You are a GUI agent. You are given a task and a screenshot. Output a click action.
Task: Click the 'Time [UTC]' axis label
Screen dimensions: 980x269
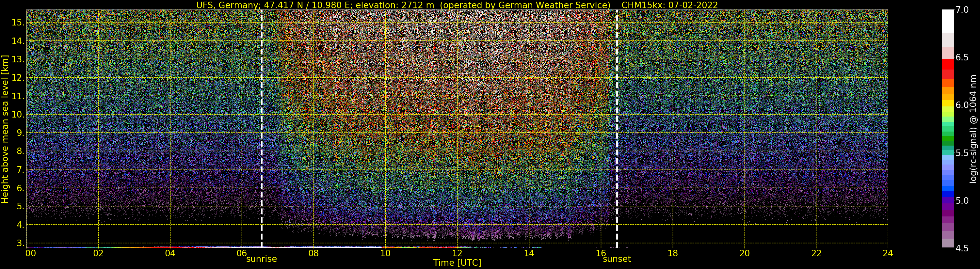[x=457, y=263]
